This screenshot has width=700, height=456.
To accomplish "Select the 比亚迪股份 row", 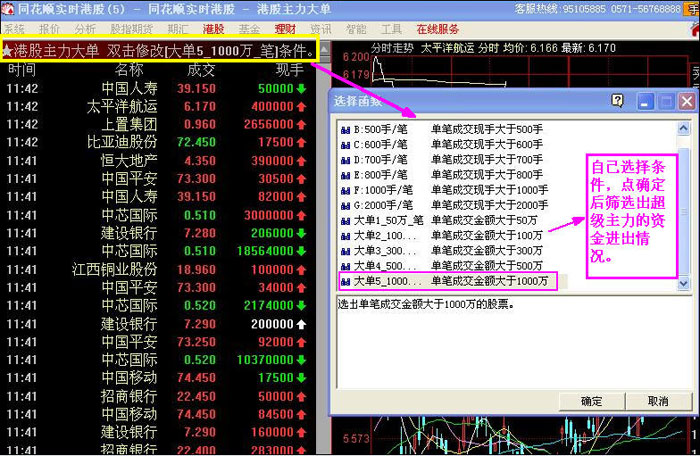I will [122, 142].
